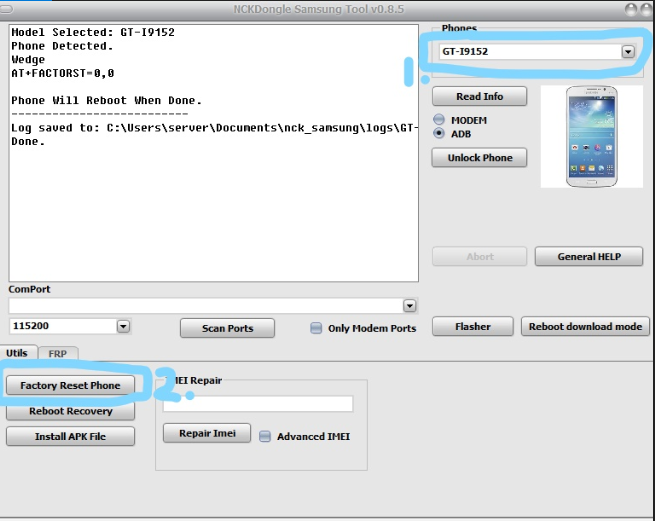Click the 'Phone Detected.' log line

pos(62,46)
